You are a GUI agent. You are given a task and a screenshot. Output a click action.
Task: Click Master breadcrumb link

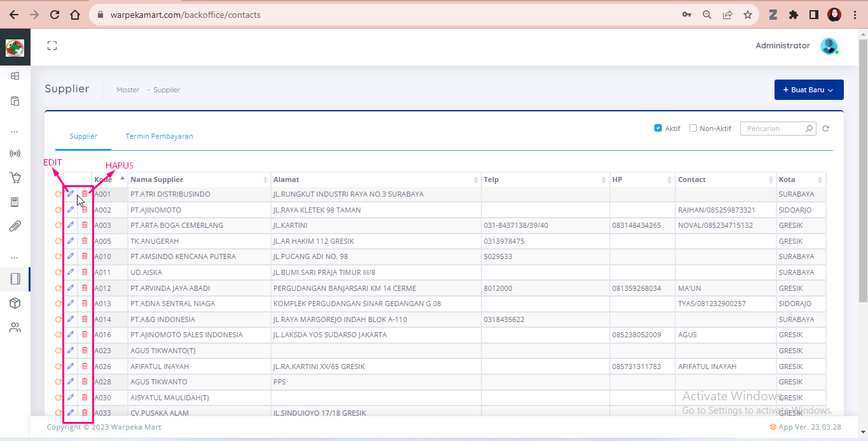(128, 90)
